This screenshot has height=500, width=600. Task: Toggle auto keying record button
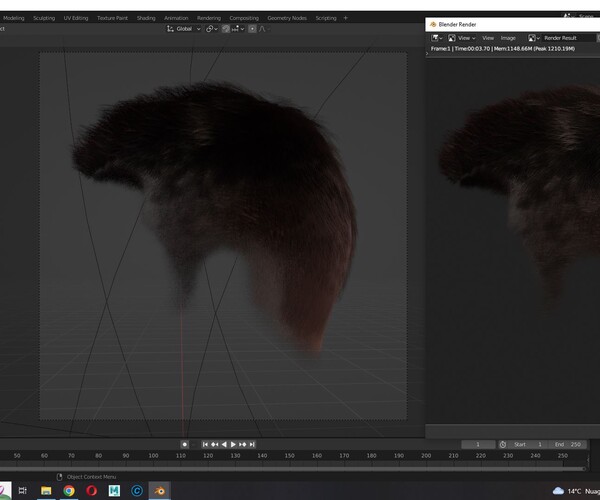tap(184, 444)
